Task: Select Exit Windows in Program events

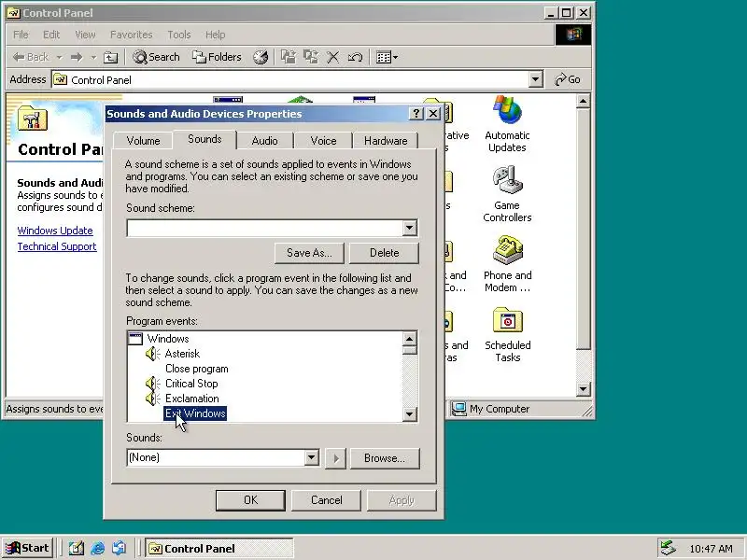Action: pos(195,413)
